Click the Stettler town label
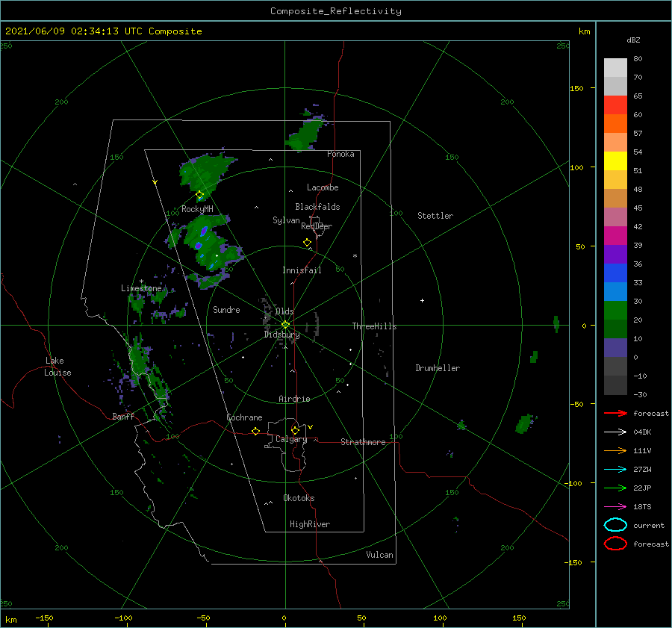 (x=435, y=216)
